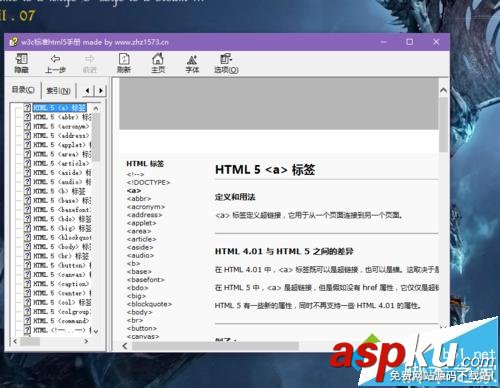The width and height of the screenshot is (500, 388).
Task: Open the <abbr> link in page tag list
Action: [139, 199]
